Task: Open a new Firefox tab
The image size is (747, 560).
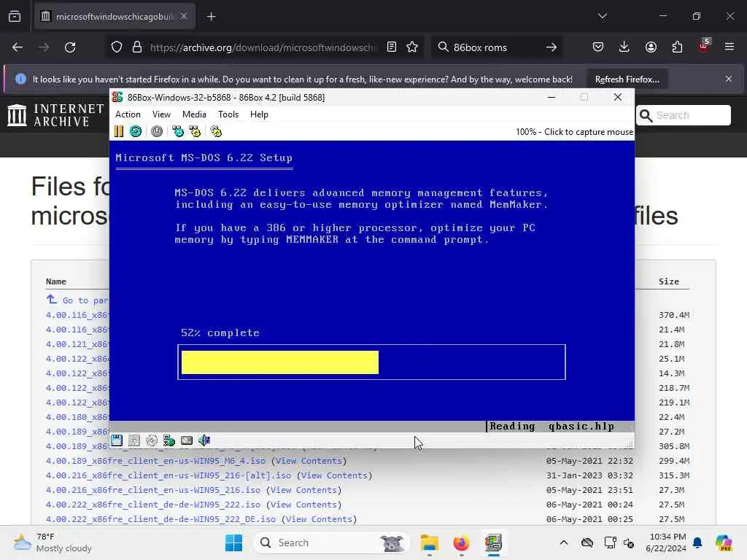Action: (211, 17)
